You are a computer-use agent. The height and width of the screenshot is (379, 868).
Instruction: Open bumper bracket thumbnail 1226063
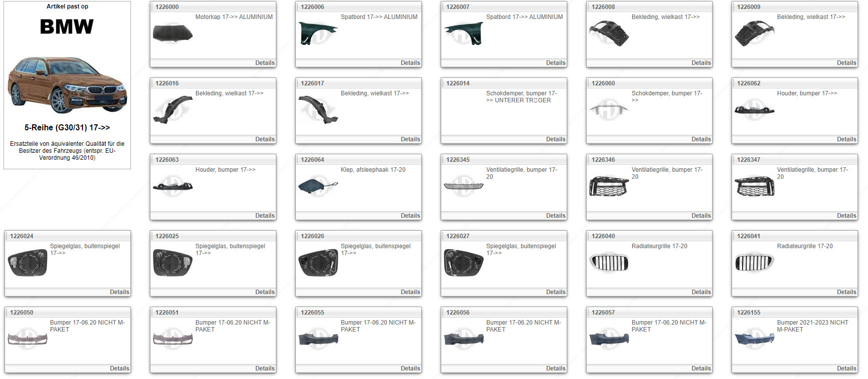[173, 186]
